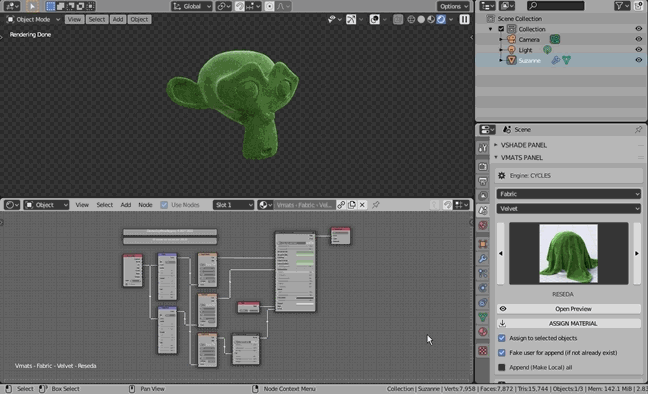Open the Object properties tab
648x394 pixels.
point(483,244)
